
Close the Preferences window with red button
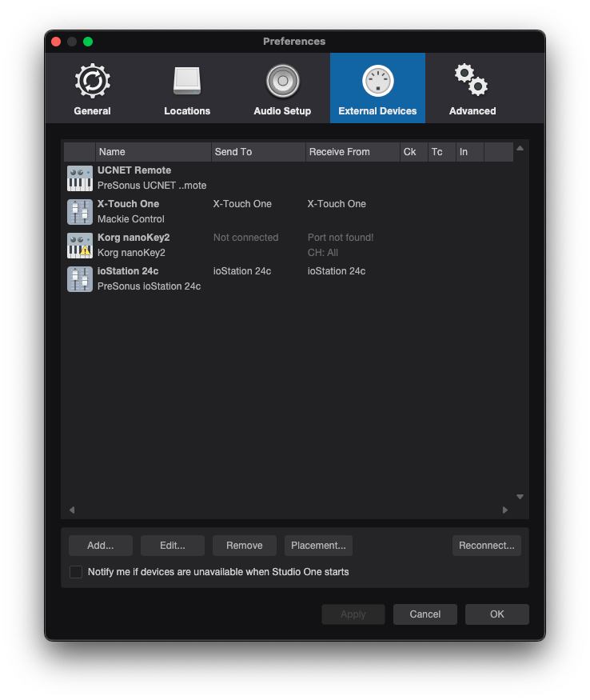pos(56,42)
